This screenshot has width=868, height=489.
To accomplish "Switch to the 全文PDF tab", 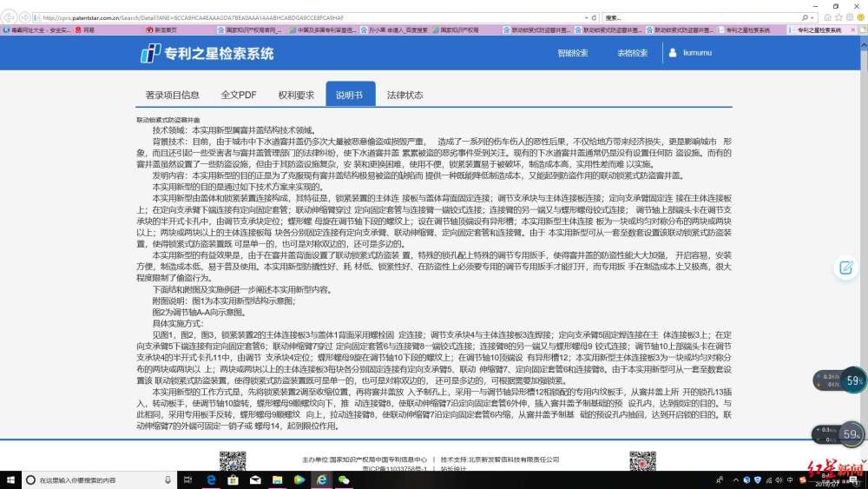I will tap(239, 95).
